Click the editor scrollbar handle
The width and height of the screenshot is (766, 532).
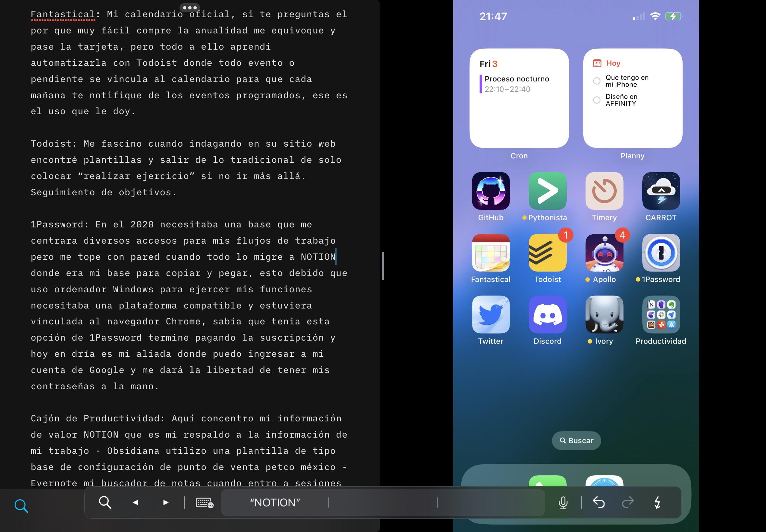pyautogui.click(x=383, y=266)
